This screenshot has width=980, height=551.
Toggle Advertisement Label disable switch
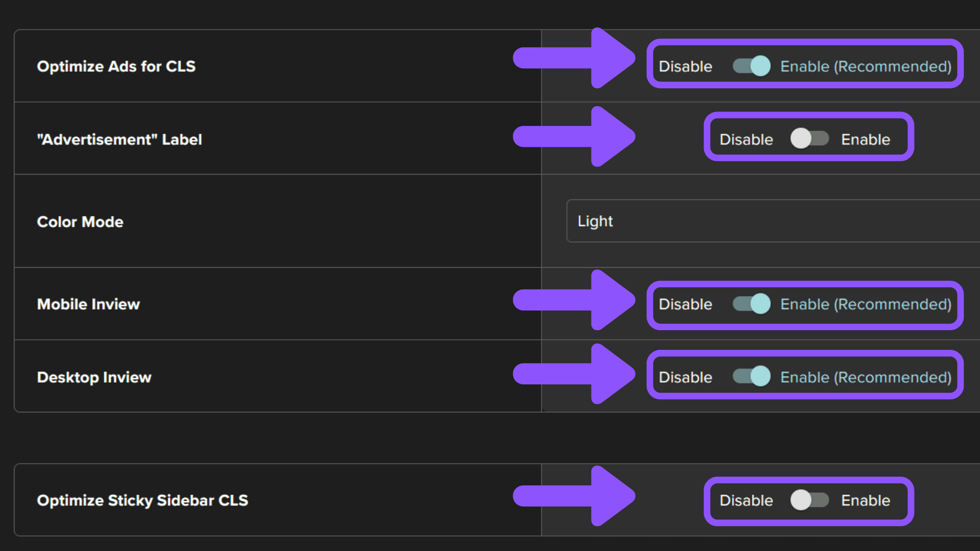pyautogui.click(x=807, y=139)
